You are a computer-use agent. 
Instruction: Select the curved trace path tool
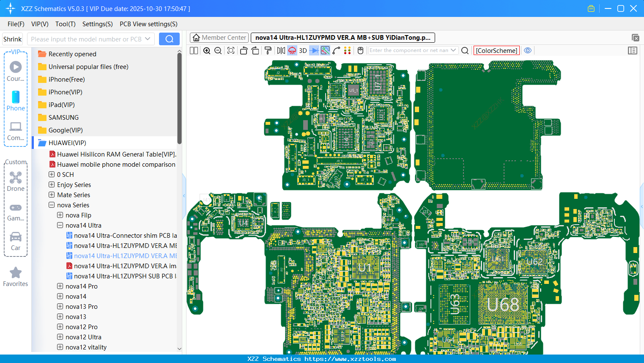click(336, 50)
